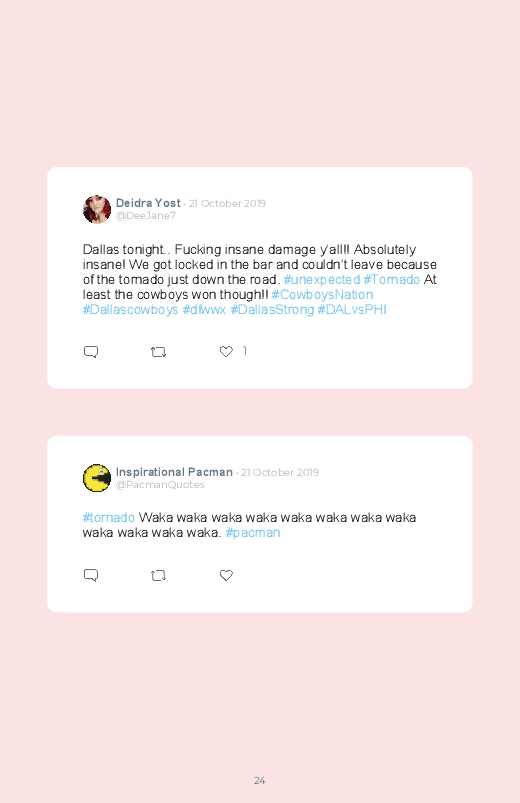The image size is (520, 803).
Task: Open the @PacmanQuotes handle
Action: coord(160,484)
